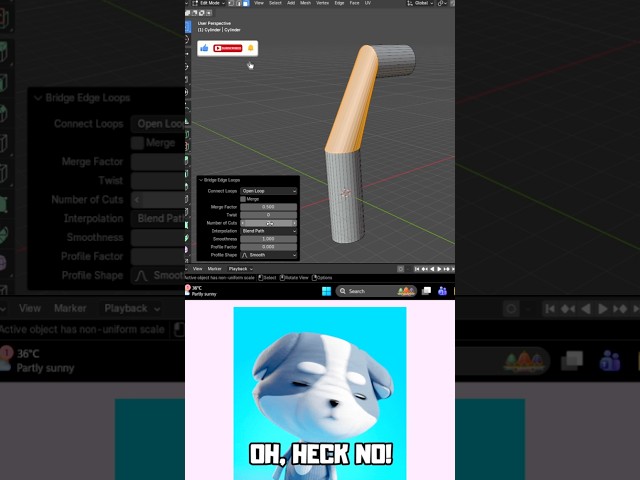This screenshot has width=640, height=480.
Task: Click the 'User Perspective' viewport label
Action: coord(214,23)
